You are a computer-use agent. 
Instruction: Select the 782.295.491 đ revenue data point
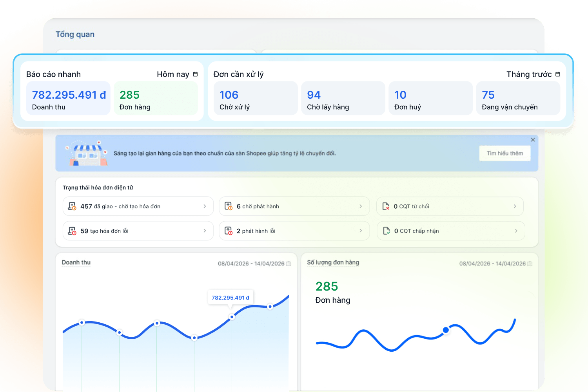(232, 317)
